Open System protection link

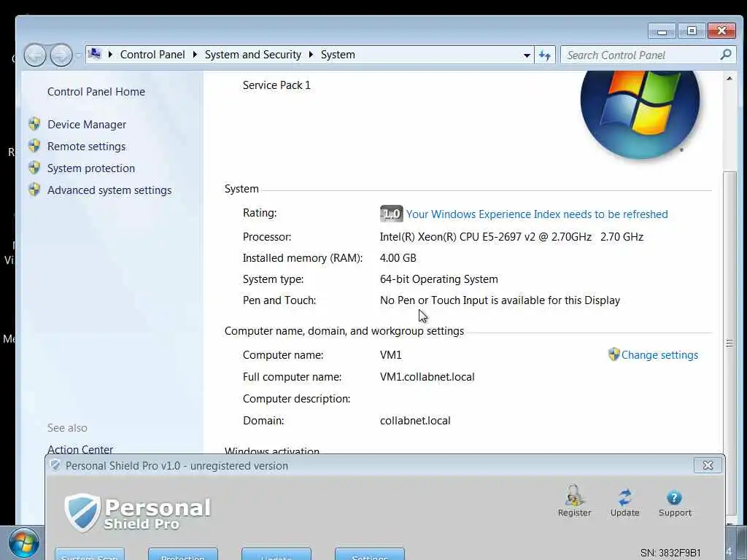click(x=91, y=168)
